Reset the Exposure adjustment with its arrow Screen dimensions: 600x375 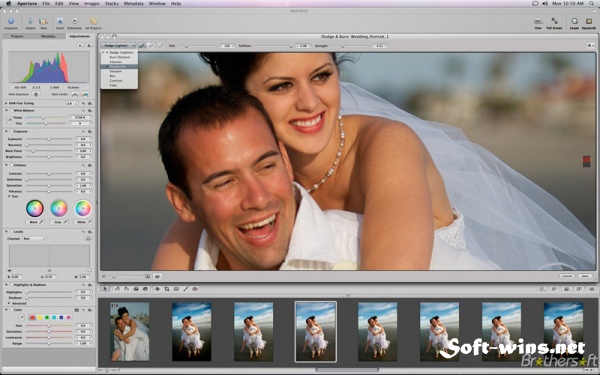point(83,132)
